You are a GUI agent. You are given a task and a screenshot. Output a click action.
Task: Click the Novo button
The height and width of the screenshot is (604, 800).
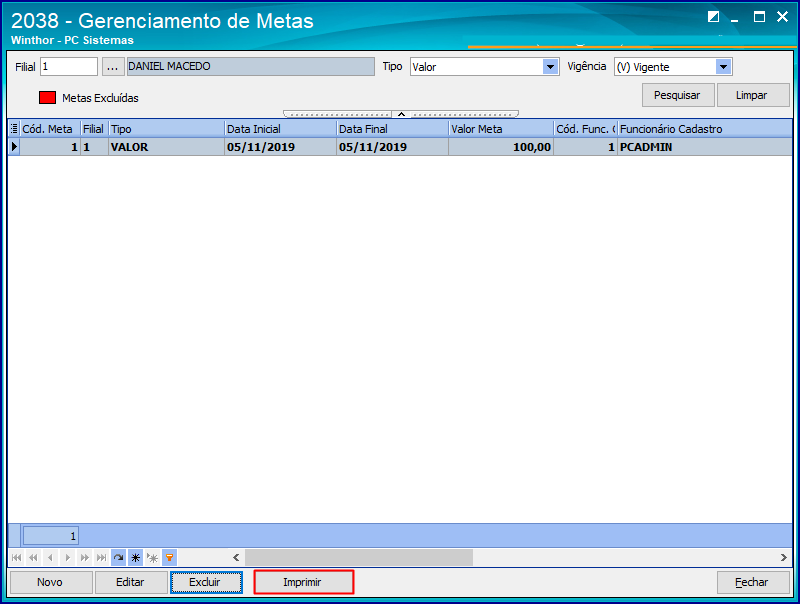click(51, 582)
